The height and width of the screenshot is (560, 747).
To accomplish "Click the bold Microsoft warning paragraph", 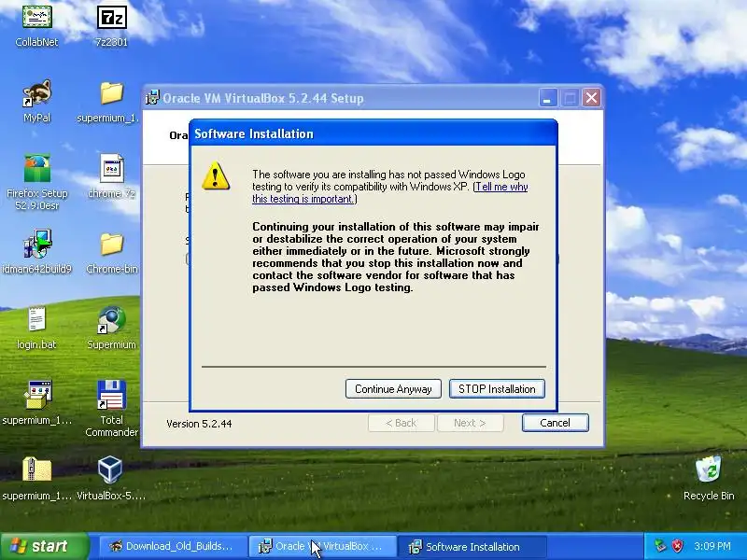I will pos(395,258).
